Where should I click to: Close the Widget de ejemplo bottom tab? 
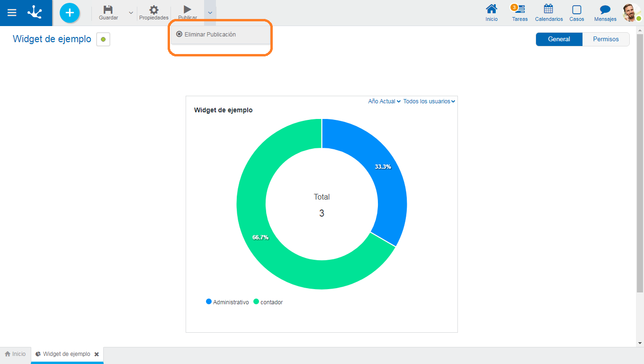97,354
